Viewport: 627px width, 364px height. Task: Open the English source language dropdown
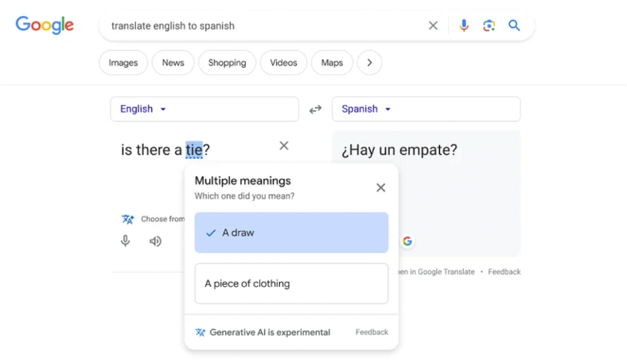[204, 109]
